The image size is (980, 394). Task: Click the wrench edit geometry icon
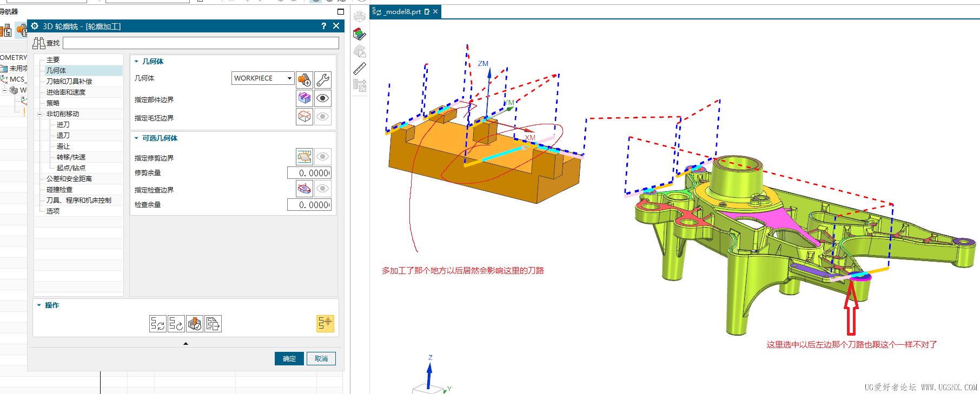coord(323,80)
